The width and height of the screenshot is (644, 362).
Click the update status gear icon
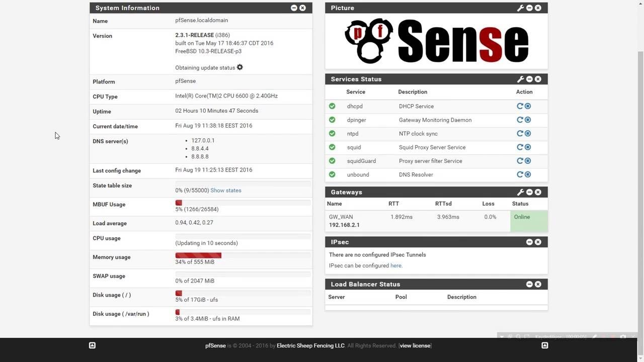pyautogui.click(x=240, y=67)
